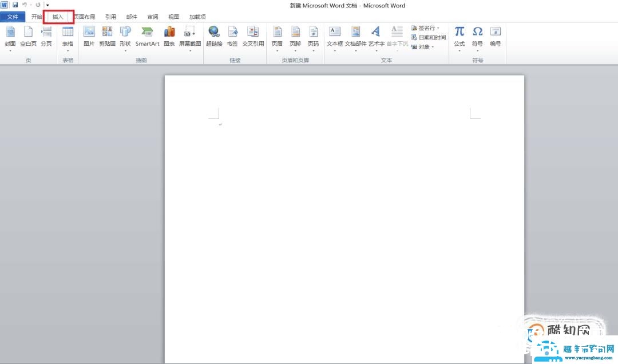Open the 交叉引用 cross-reference icon
The image size is (618, 364).
pos(253,35)
